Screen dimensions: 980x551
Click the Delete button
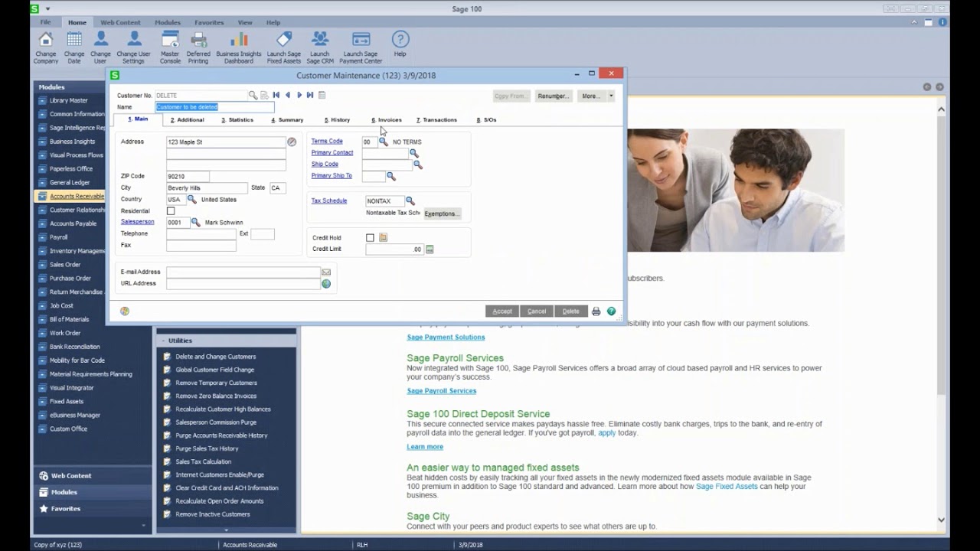tap(571, 311)
